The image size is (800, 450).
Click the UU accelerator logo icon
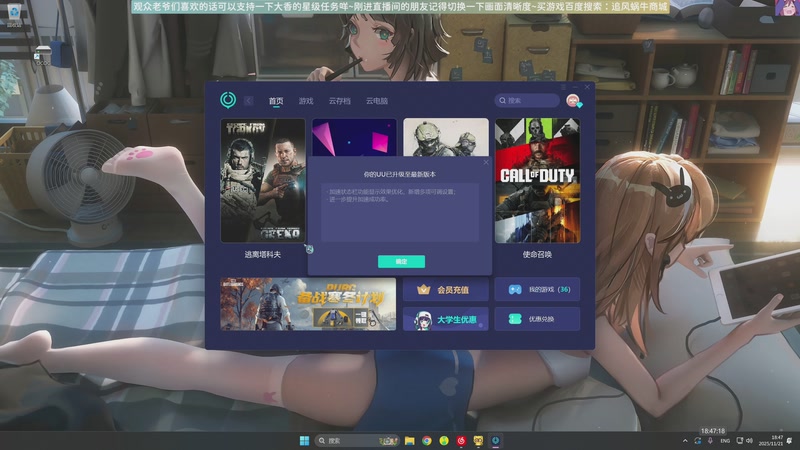click(x=228, y=100)
